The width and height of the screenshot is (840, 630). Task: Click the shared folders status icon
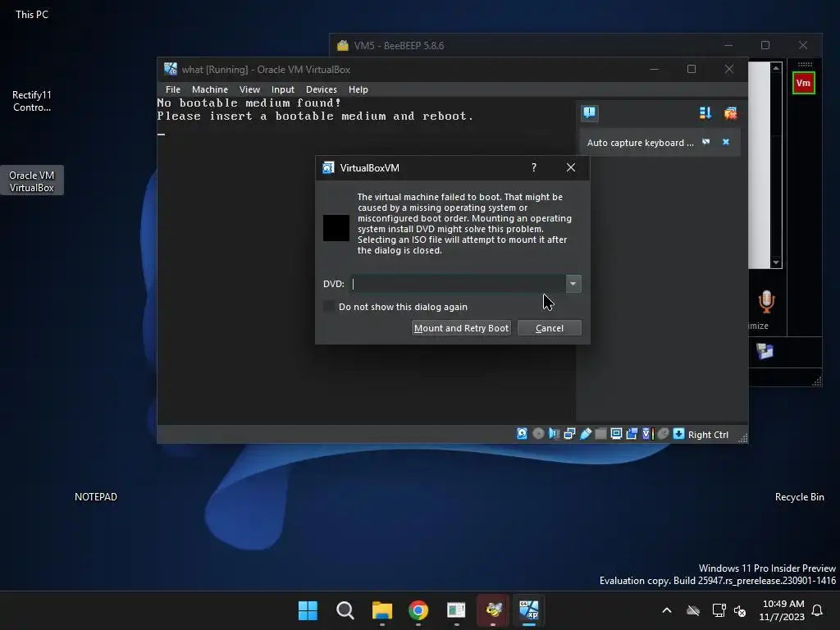[x=601, y=434]
